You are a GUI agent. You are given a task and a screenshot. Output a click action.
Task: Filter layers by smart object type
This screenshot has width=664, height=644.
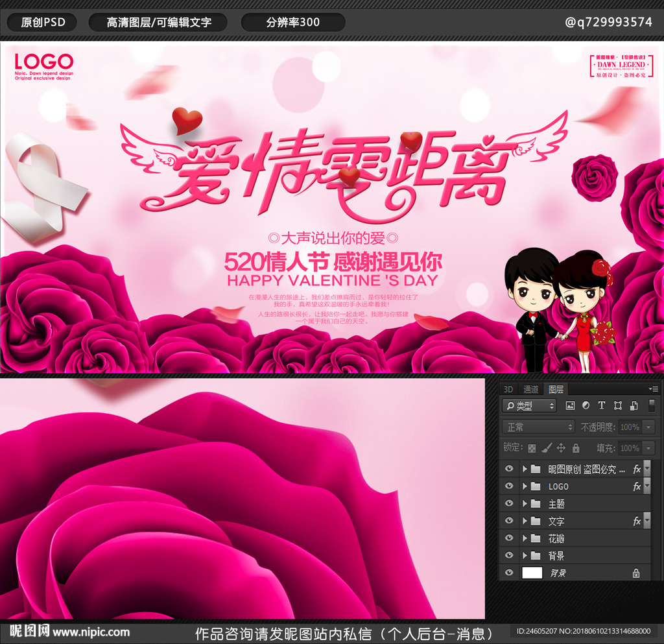point(634,405)
